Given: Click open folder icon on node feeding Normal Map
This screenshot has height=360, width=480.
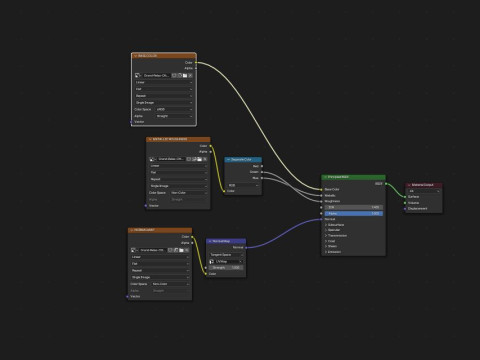Looking at the screenshot, I should [181, 250].
